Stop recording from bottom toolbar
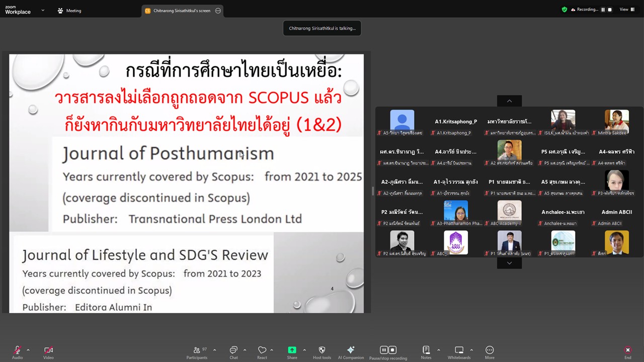This screenshot has width=644, height=362. point(392,350)
